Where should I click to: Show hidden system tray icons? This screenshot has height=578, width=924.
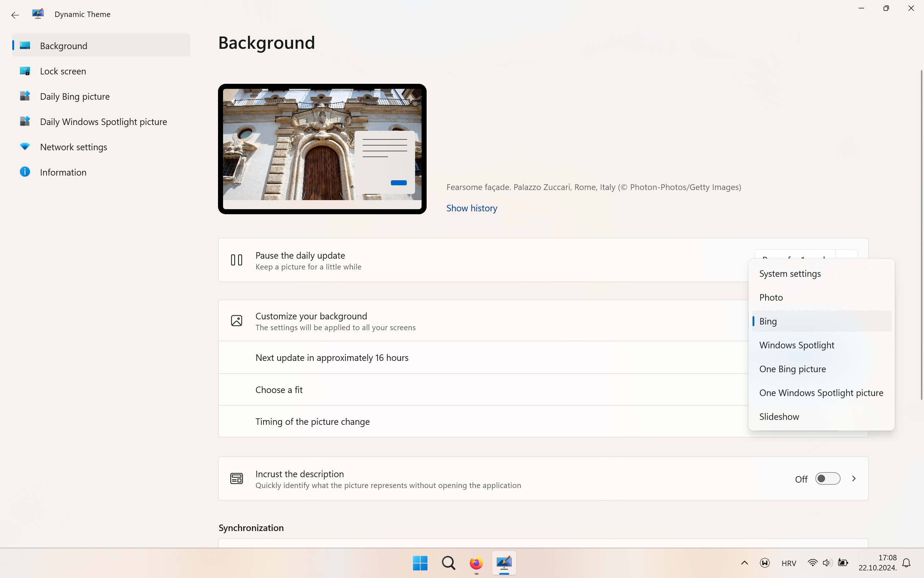tap(744, 563)
